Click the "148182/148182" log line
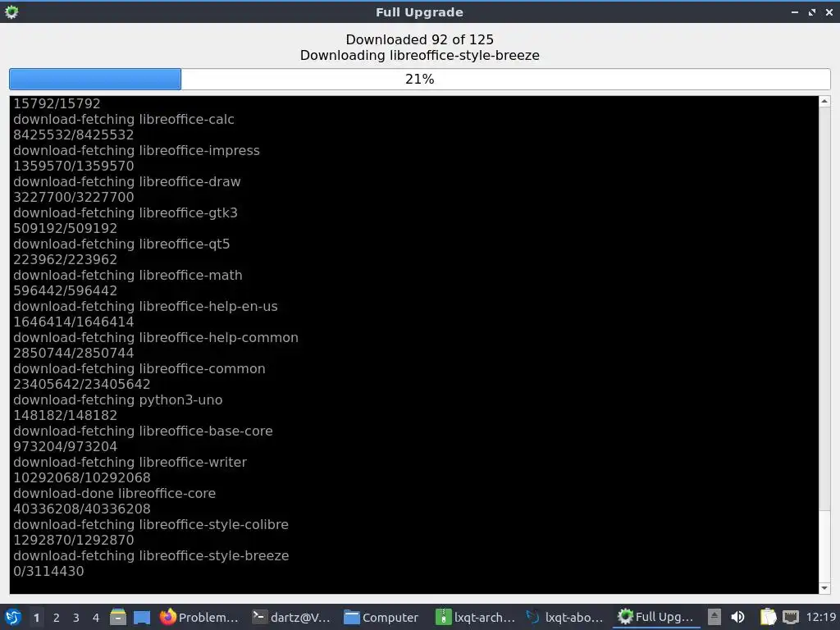840x630 pixels. [66, 415]
